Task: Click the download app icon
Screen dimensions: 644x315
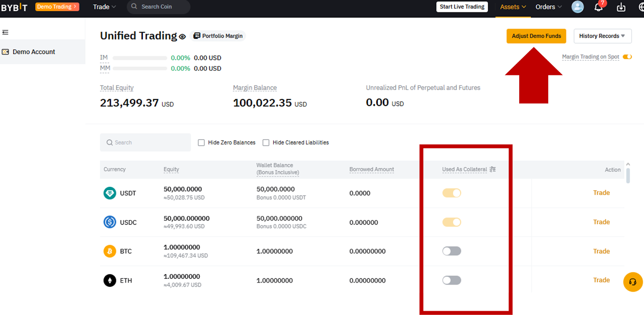Action: [621, 7]
